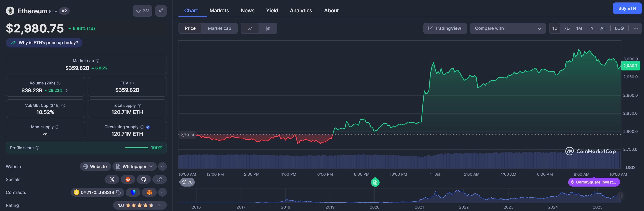Viewport: 644px width, 211px height.
Task: Click info icon next to Profile score
Action: [37, 148]
